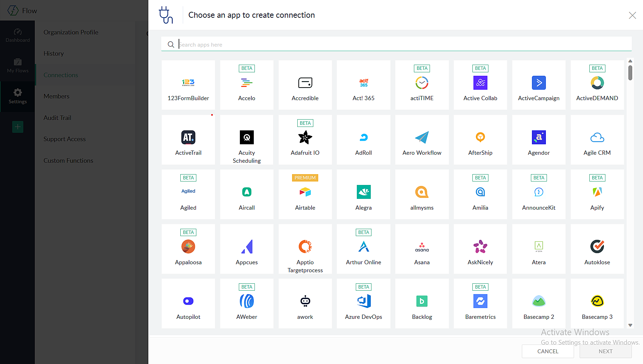The height and width of the screenshot is (364, 643).
Task: Select the Act! 365 app icon
Action: coord(363,83)
